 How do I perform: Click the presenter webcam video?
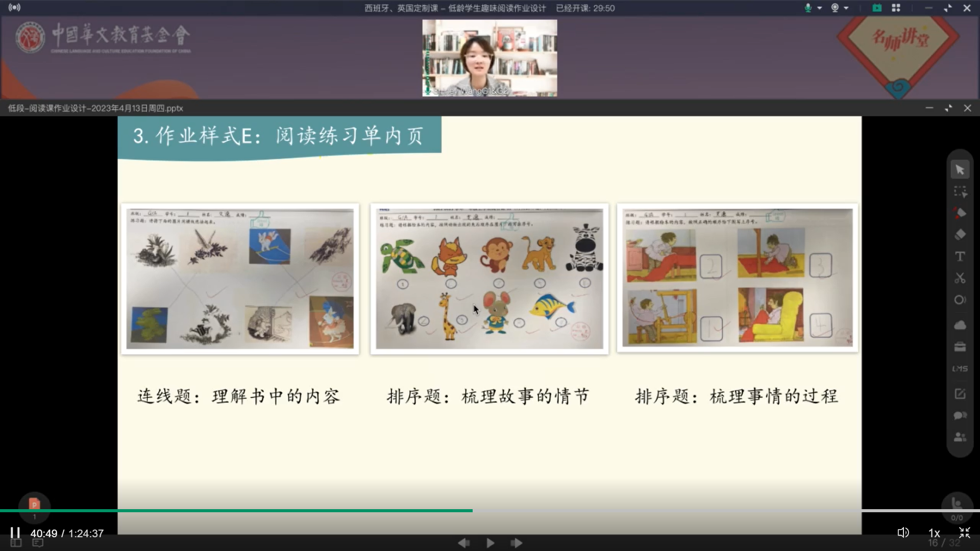489,58
